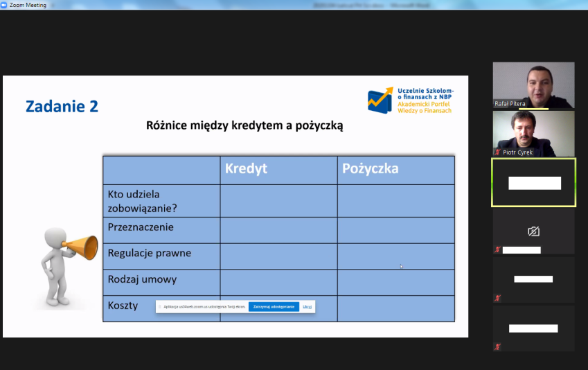Click the camera-off icon in the participant tile

(533, 231)
